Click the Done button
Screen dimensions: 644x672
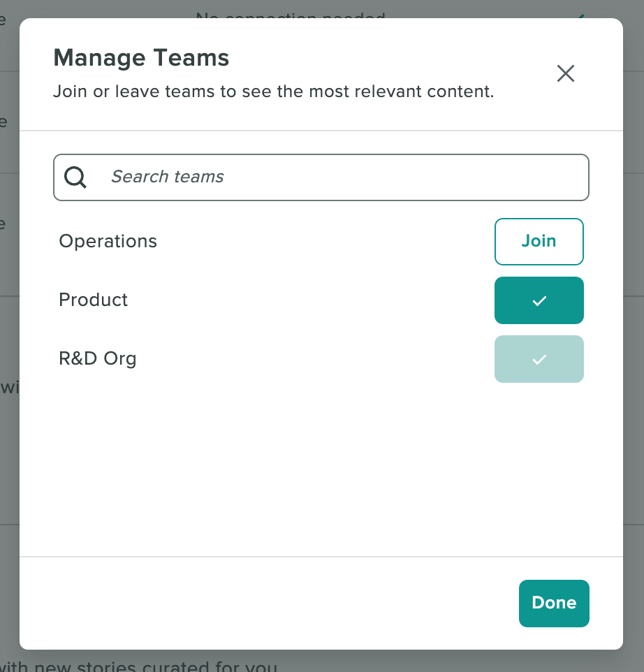click(554, 603)
